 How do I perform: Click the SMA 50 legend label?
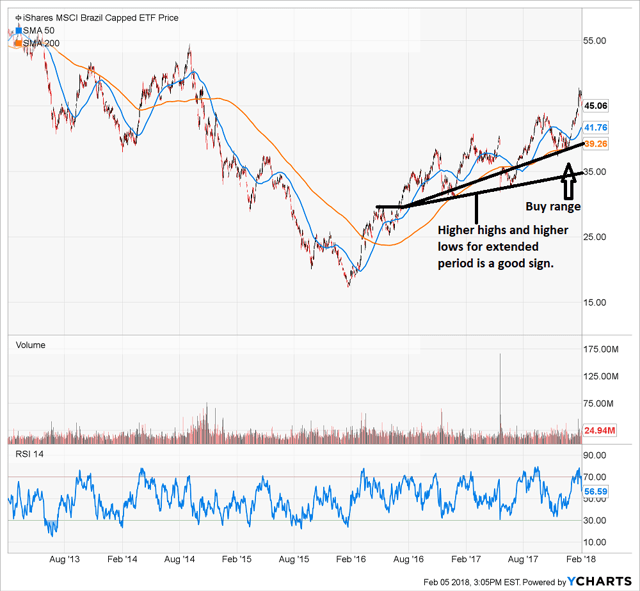pyautogui.click(x=38, y=31)
